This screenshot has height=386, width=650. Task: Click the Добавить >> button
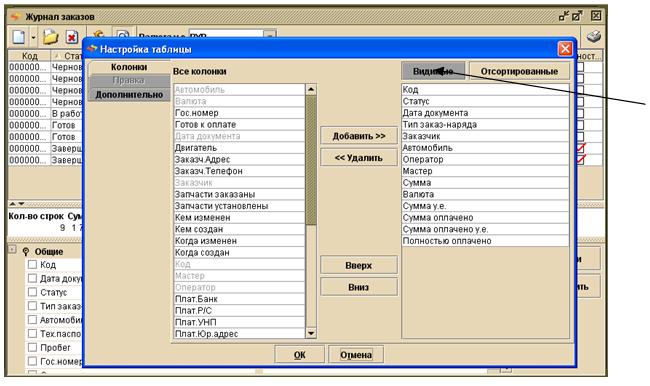tap(359, 136)
